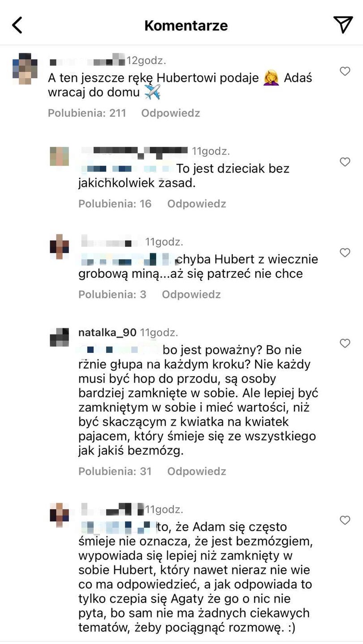View likes list 'Polubienia: 211'
The image size is (363, 644).
(x=87, y=113)
